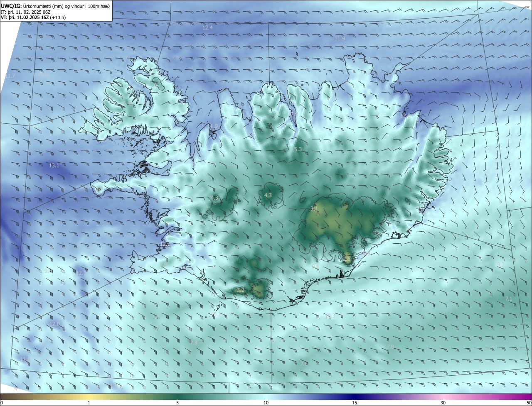
Task: Click the 10.3 value label south of the coast
Action: pos(330,316)
